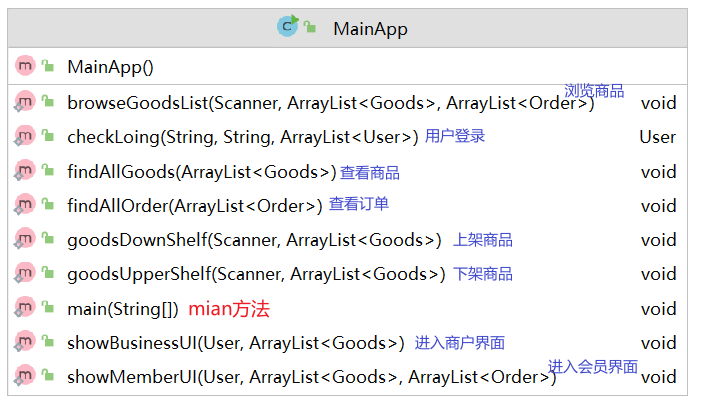Click the blue '用户登录' annotation label
This screenshot has height=403, width=704.
pyautogui.click(x=455, y=136)
